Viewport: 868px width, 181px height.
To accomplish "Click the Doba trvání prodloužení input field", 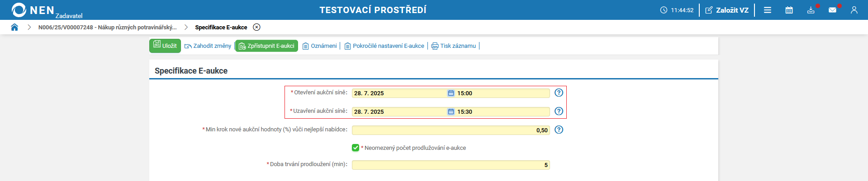I will coord(451,165).
